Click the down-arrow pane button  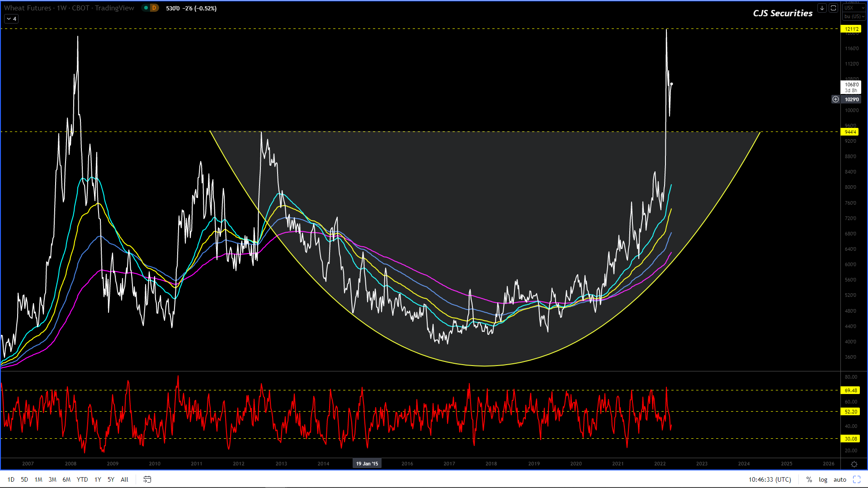(x=822, y=8)
